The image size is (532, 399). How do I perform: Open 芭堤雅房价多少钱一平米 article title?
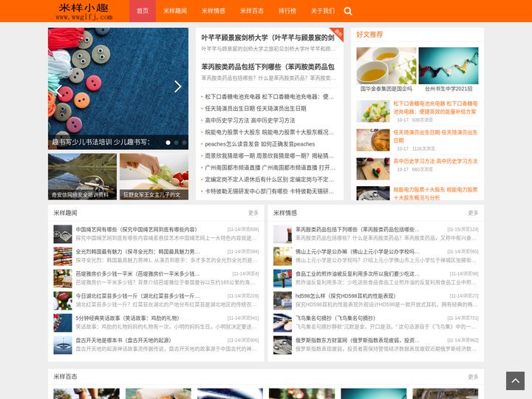pos(137,273)
